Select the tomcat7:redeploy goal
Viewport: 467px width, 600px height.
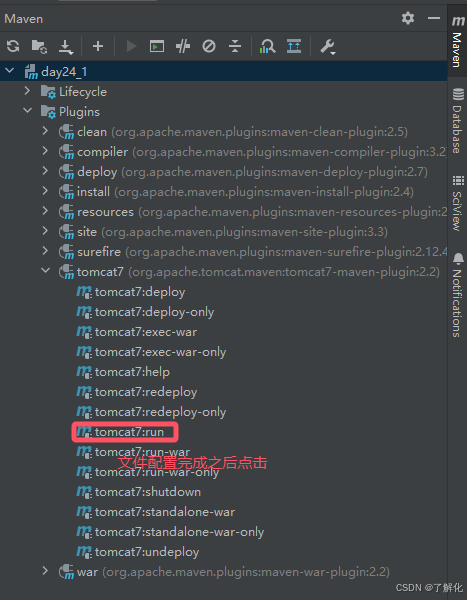point(137,392)
